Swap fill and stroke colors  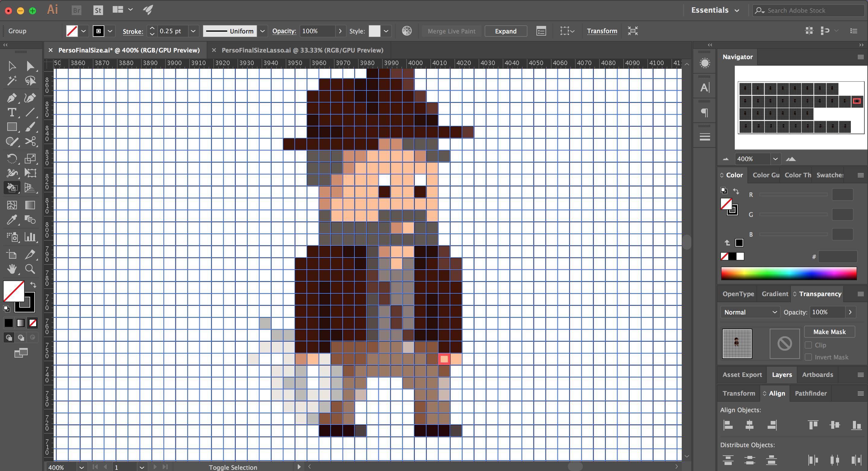click(x=33, y=285)
